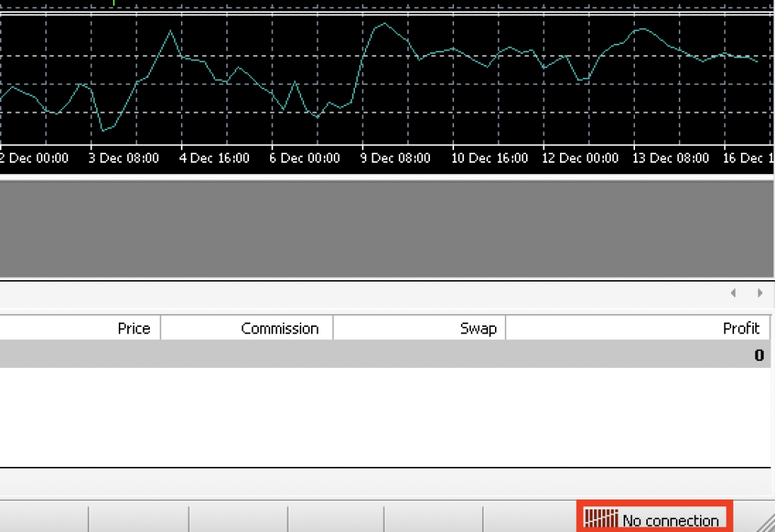Screen dimensions: 775x532
Task: Sort by the Commission column header
Action: [x=247, y=328]
